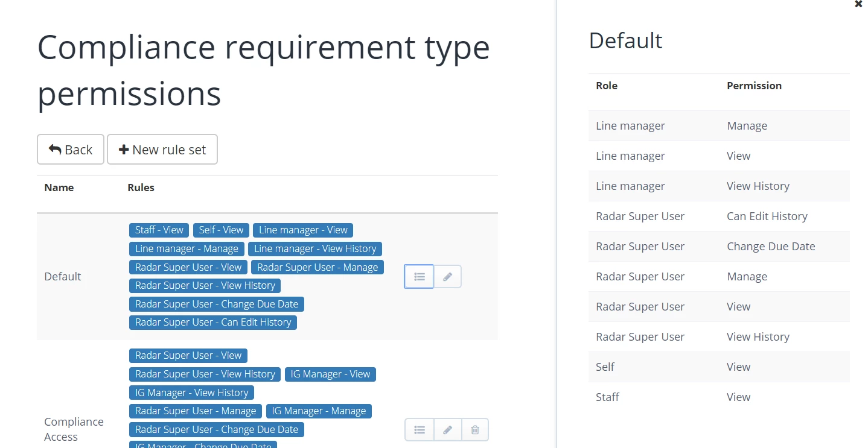This screenshot has width=868, height=448.
Task: Click the Staff role cell
Action: (x=607, y=397)
